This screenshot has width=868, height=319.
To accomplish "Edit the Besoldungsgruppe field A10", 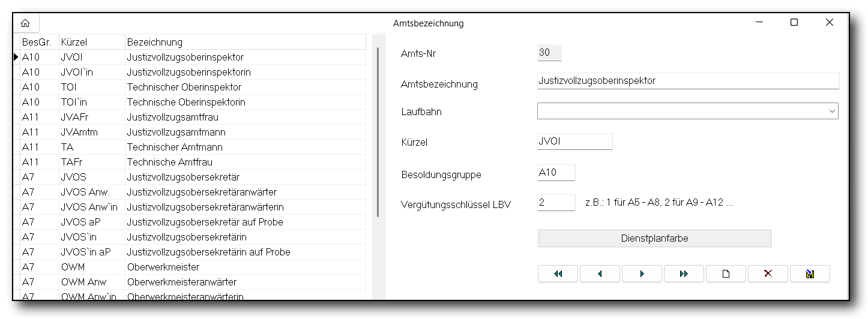I will point(556,173).
